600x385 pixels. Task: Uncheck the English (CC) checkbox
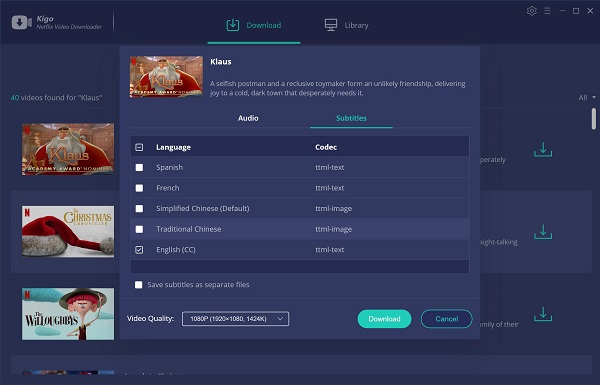(139, 250)
